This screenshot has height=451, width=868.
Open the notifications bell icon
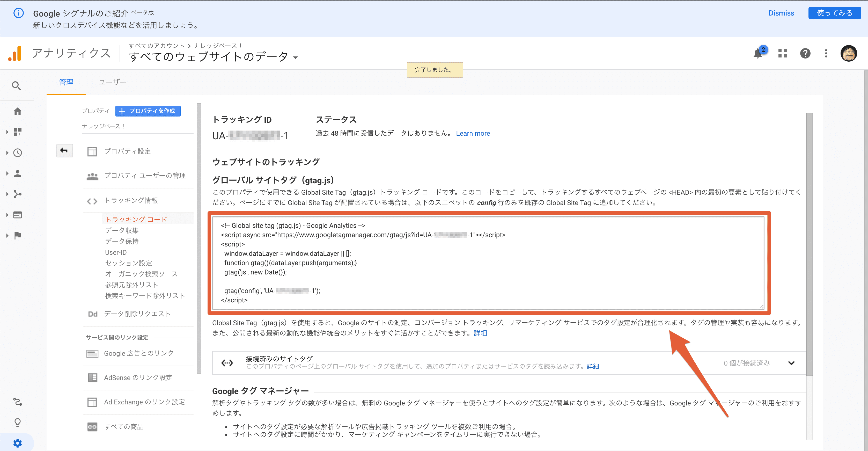tap(757, 54)
